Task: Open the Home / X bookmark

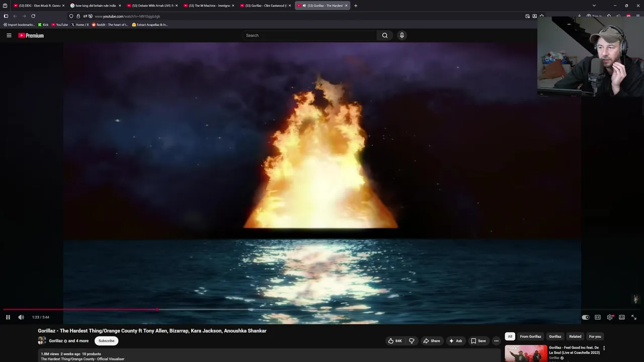Action: 80,25
